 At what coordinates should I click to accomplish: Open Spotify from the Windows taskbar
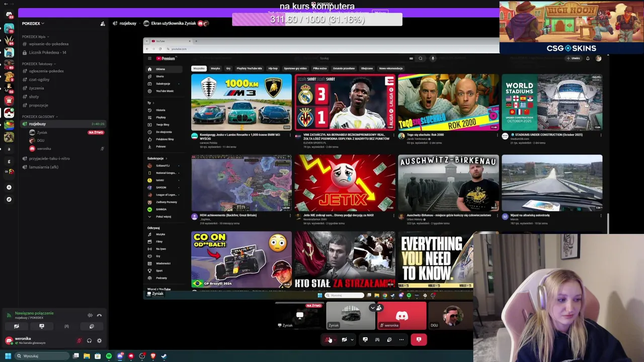(x=109, y=356)
